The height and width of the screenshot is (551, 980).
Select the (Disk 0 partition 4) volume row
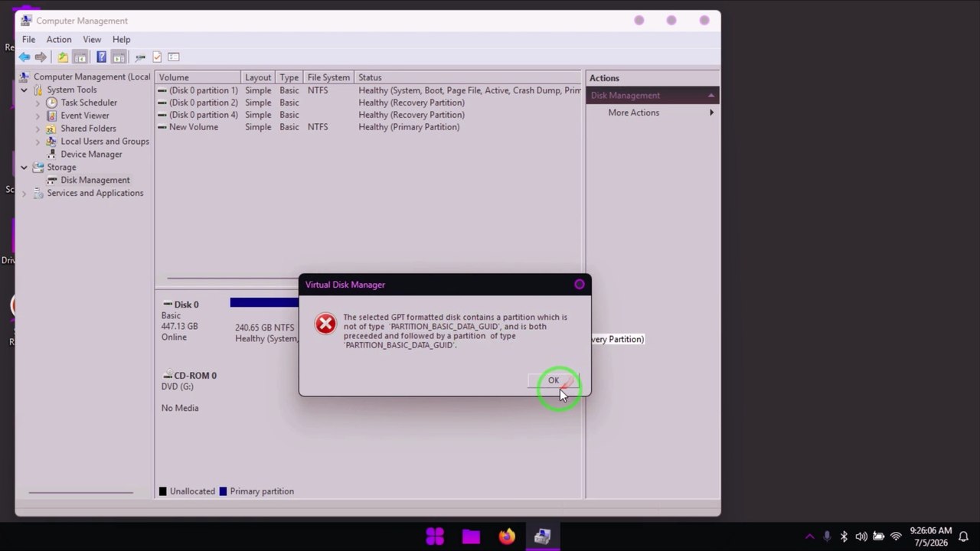368,115
